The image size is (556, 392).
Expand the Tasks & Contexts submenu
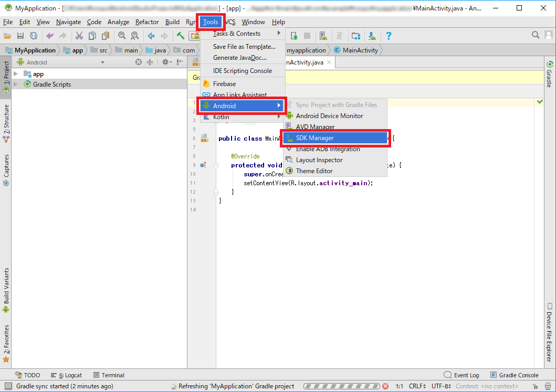(243, 33)
